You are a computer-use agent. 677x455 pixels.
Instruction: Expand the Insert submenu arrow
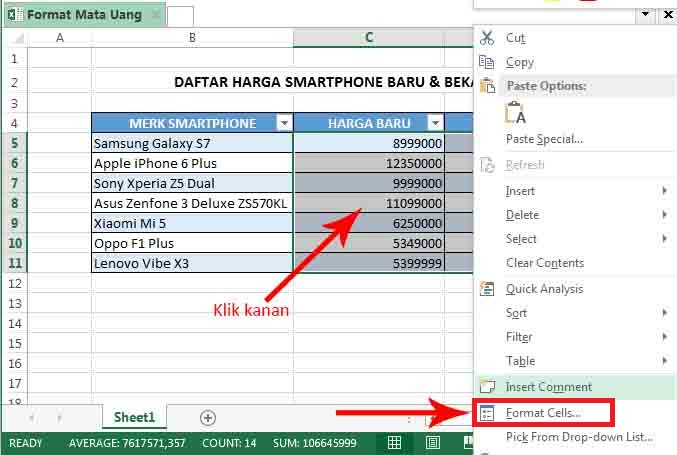664,190
